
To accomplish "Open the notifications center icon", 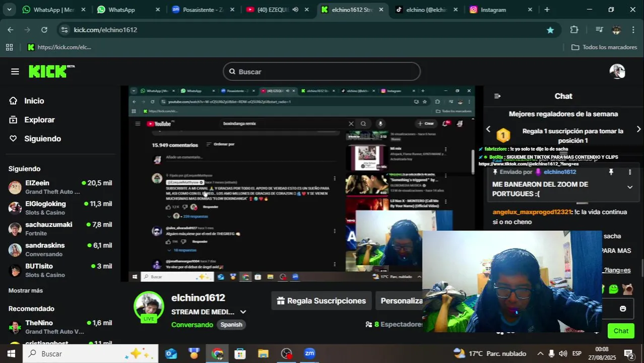I will click(x=628, y=353).
